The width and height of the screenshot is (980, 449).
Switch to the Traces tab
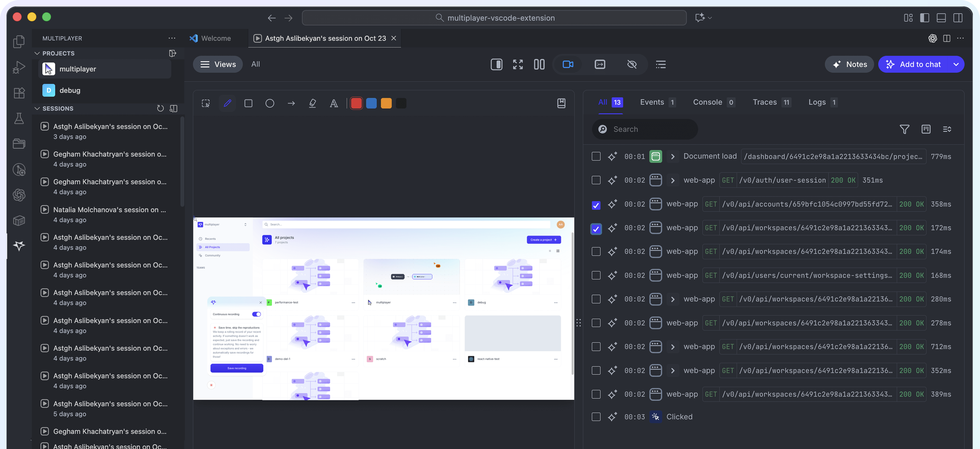765,102
